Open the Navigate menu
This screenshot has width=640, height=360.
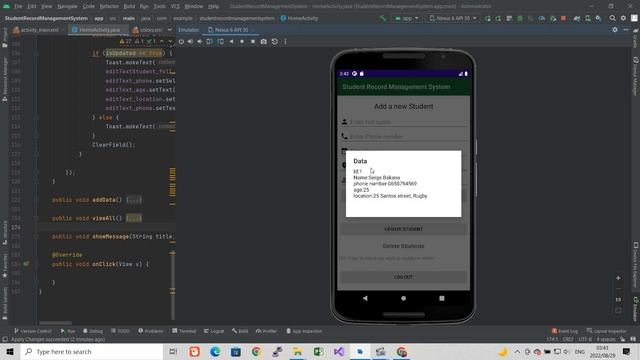coord(67,6)
